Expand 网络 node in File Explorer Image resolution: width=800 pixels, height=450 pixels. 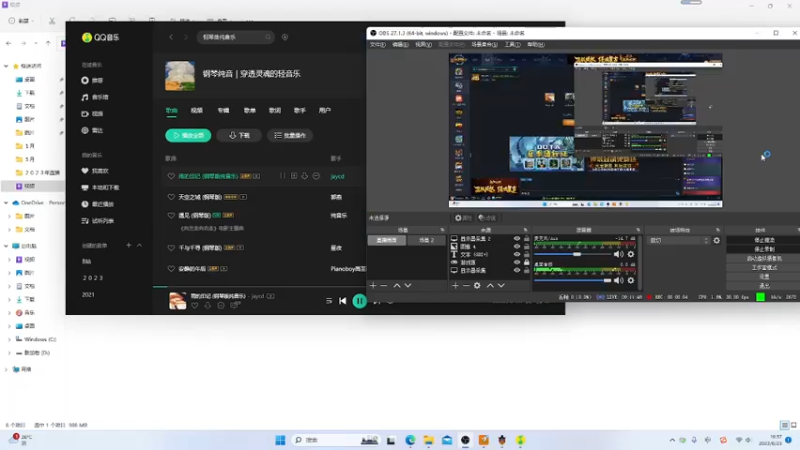(6, 369)
